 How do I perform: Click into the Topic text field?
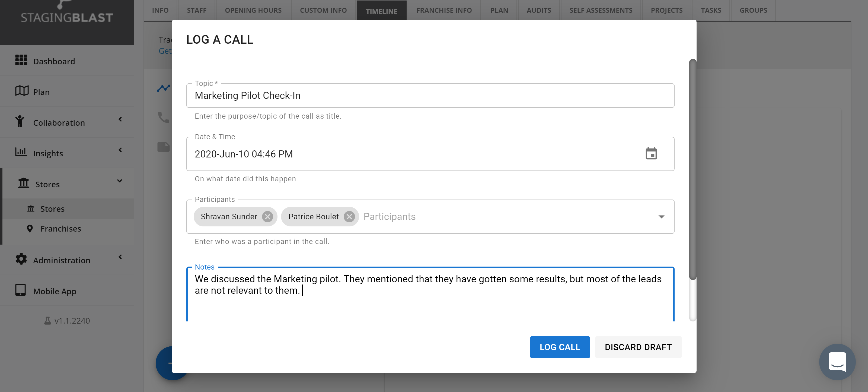pos(430,96)
